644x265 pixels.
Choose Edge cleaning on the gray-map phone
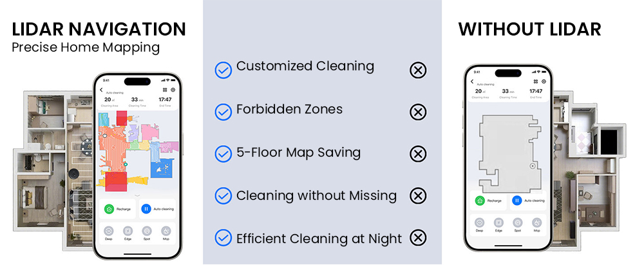pyautogui.click(x=498, y=223)
